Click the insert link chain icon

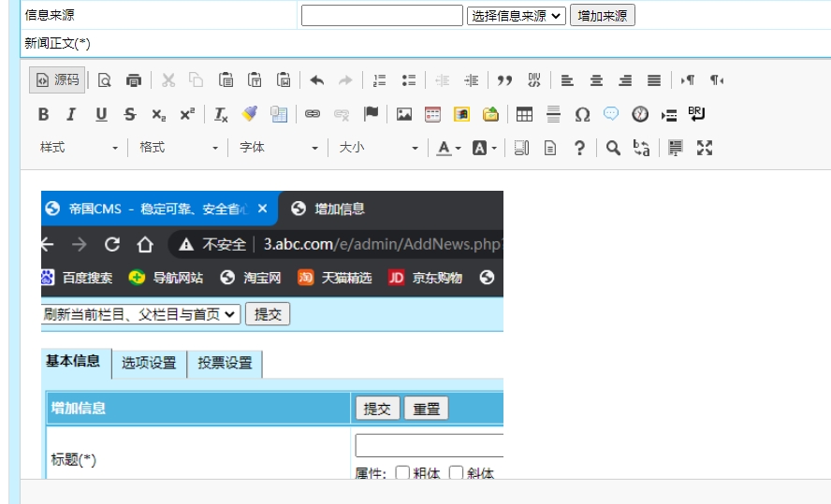[313, 114]
